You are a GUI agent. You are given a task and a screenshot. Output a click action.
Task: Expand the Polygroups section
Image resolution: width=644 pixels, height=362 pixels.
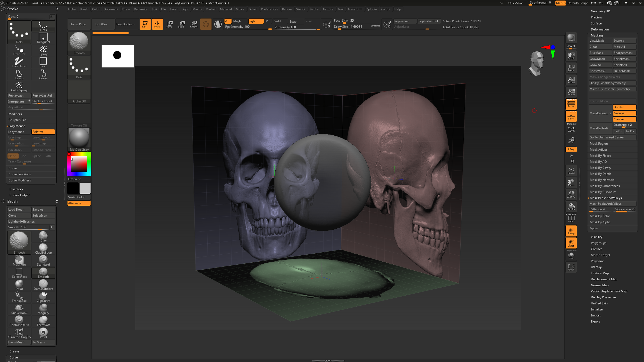pyautogui.click(x=598, y=243)
